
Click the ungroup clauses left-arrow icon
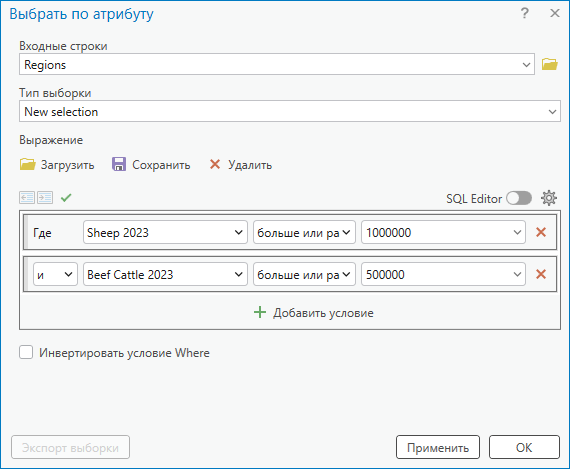(x=27, y=198)
